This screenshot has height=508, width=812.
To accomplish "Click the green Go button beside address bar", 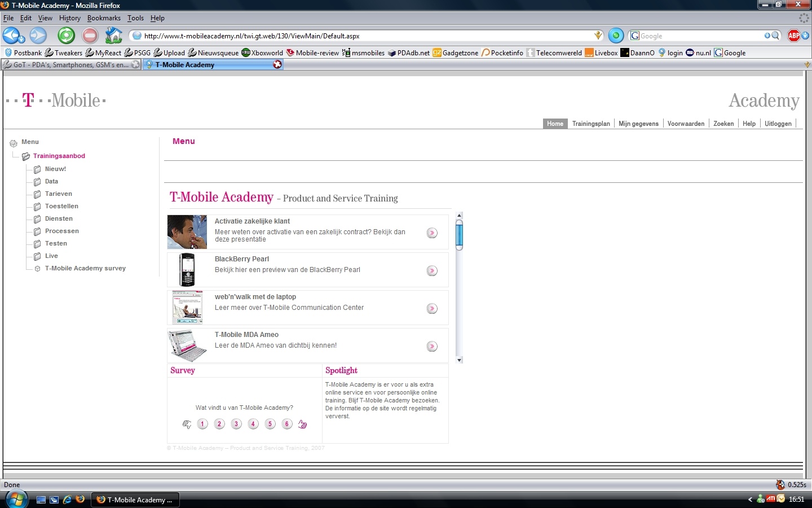I will [x=616, y=36].
